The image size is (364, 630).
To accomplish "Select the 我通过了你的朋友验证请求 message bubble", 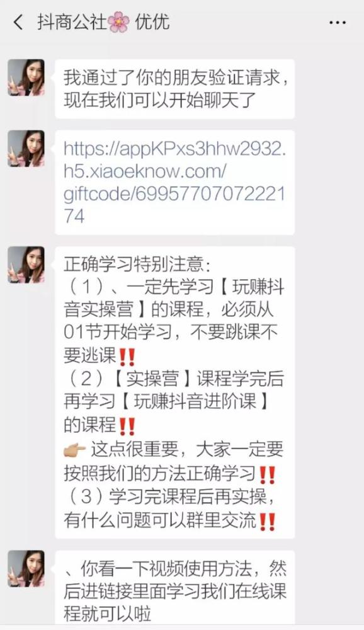I will click(175, 89).
